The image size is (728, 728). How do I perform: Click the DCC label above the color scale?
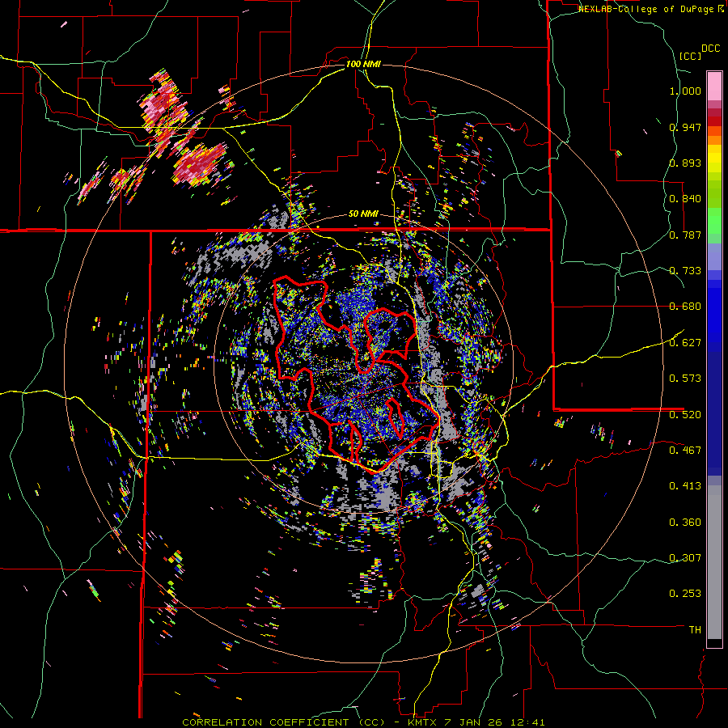tap(711, 49)
